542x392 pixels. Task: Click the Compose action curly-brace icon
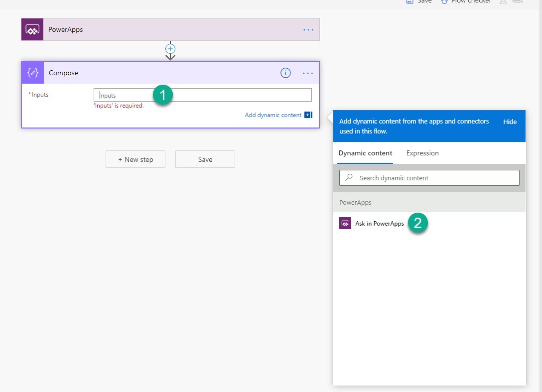(x=33, y=73)
